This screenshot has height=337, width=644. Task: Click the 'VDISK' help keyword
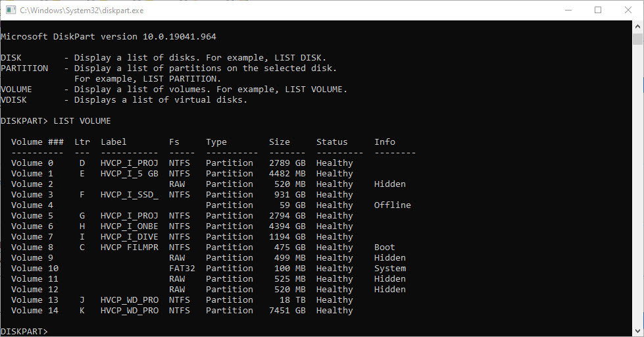pyautogui.click(x=14, y=100)
